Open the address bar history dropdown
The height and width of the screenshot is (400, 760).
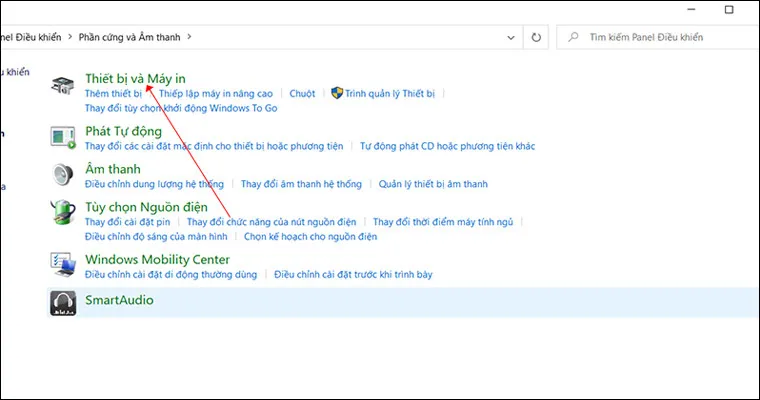click(x=512, y=37)
